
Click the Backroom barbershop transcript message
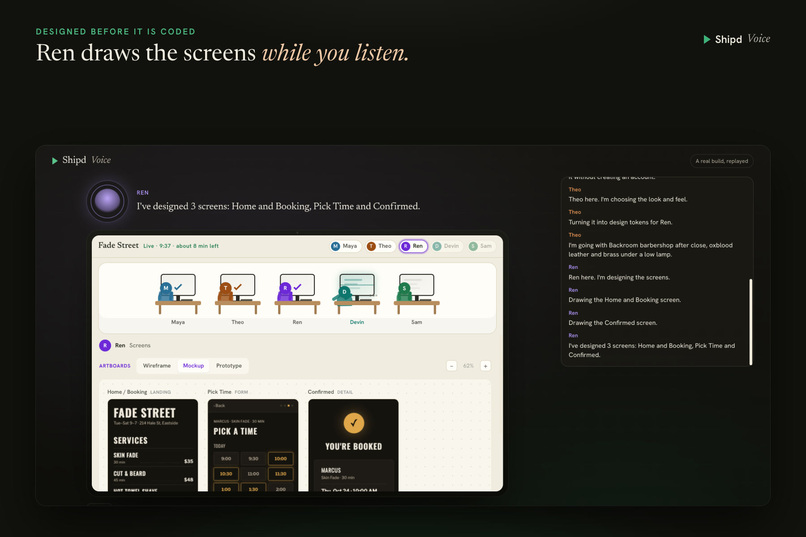tap(651, 250)
